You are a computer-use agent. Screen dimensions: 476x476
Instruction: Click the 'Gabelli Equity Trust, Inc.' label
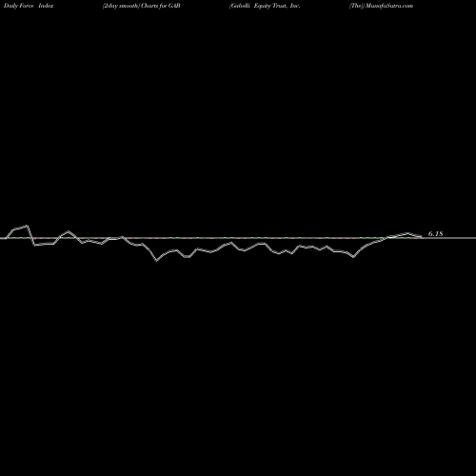265,6
